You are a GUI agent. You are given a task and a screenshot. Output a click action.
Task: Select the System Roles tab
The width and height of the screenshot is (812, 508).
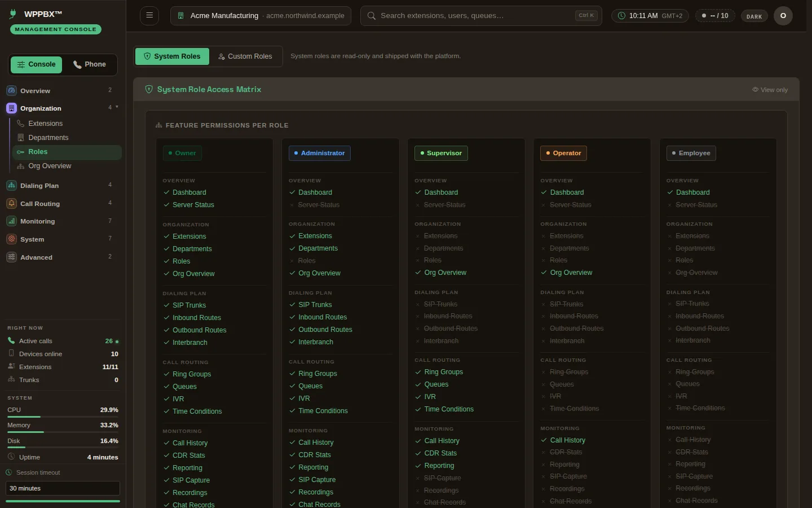172,56
